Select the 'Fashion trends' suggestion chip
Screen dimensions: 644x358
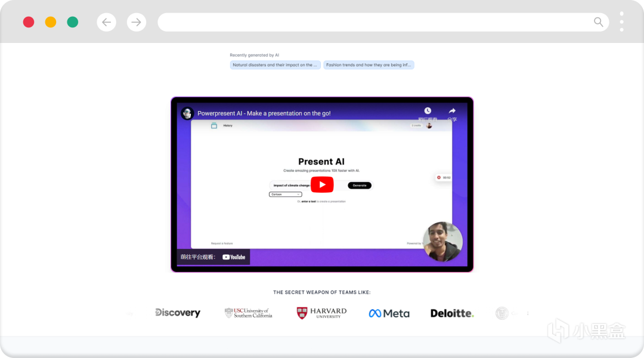(369, 65)
